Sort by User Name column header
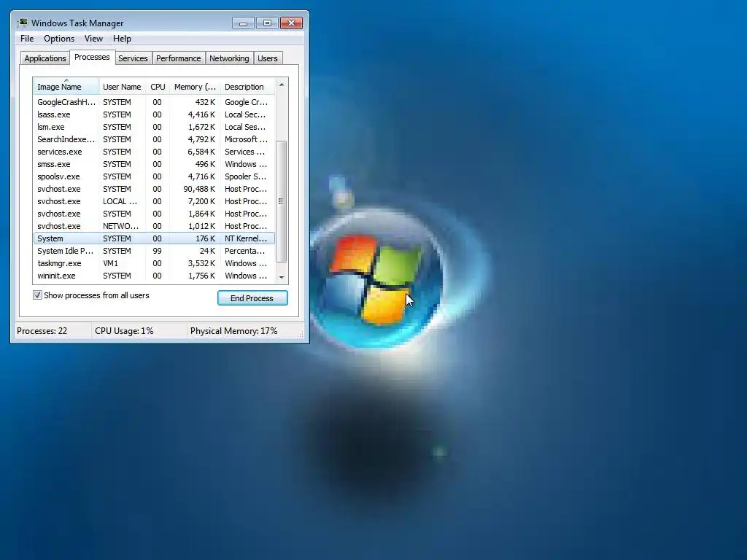 click(122, 87)
